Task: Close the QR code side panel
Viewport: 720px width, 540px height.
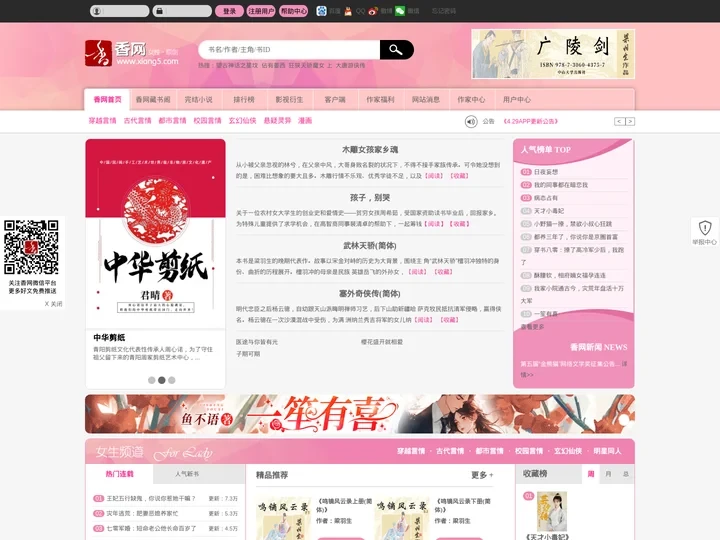Action: coord(53,304)
